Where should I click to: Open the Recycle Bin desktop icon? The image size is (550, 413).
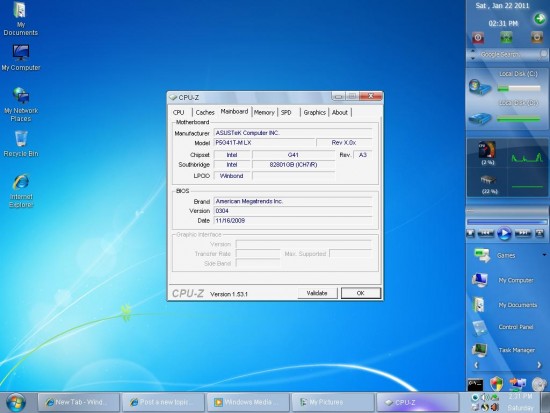click(x=21, y=144)
